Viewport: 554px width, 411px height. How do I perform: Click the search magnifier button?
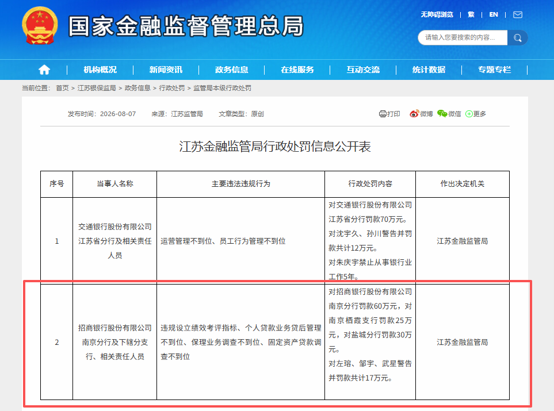tap(518, 38)
